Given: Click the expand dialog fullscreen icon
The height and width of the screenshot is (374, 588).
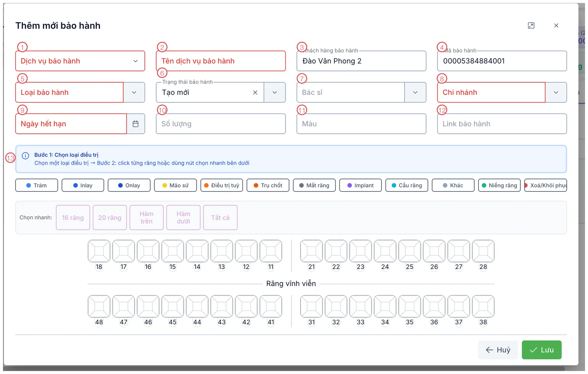Looking at the screenshot, I should (531, 25).
